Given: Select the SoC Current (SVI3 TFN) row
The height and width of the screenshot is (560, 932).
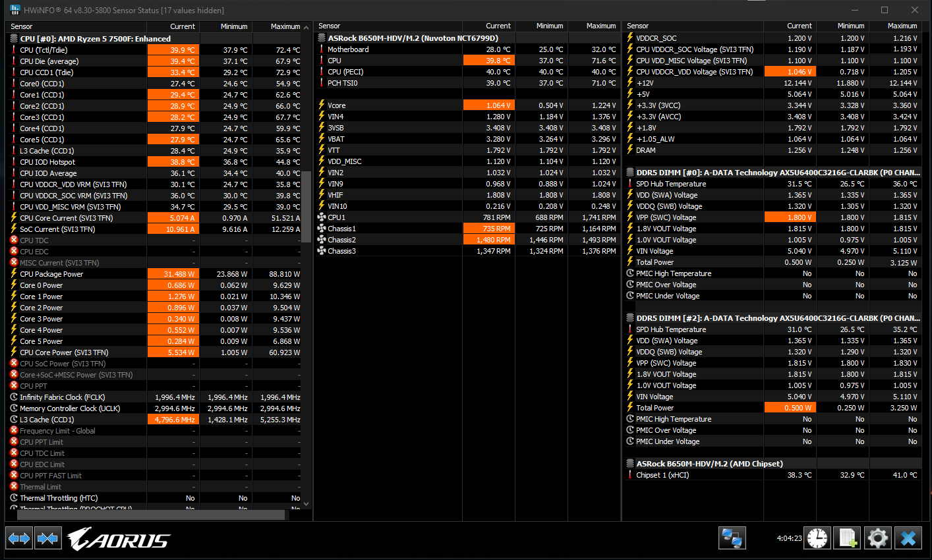Looking at the screenshot, I should click(155, 229).
